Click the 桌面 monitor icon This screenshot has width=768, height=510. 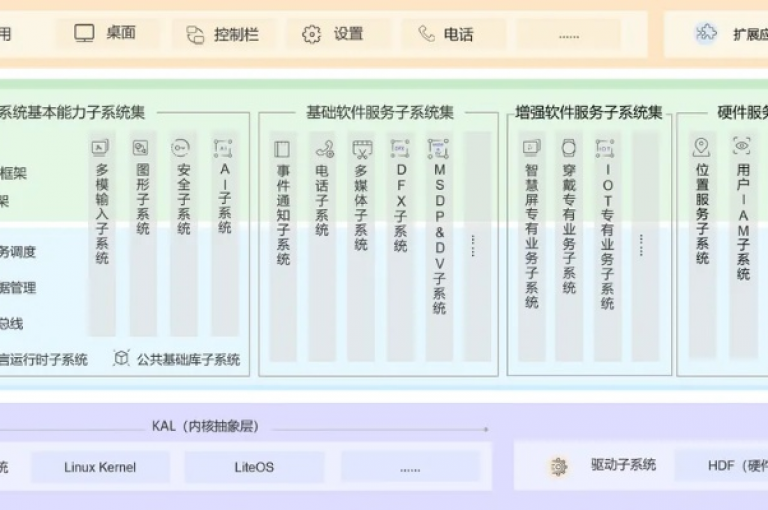84,33
